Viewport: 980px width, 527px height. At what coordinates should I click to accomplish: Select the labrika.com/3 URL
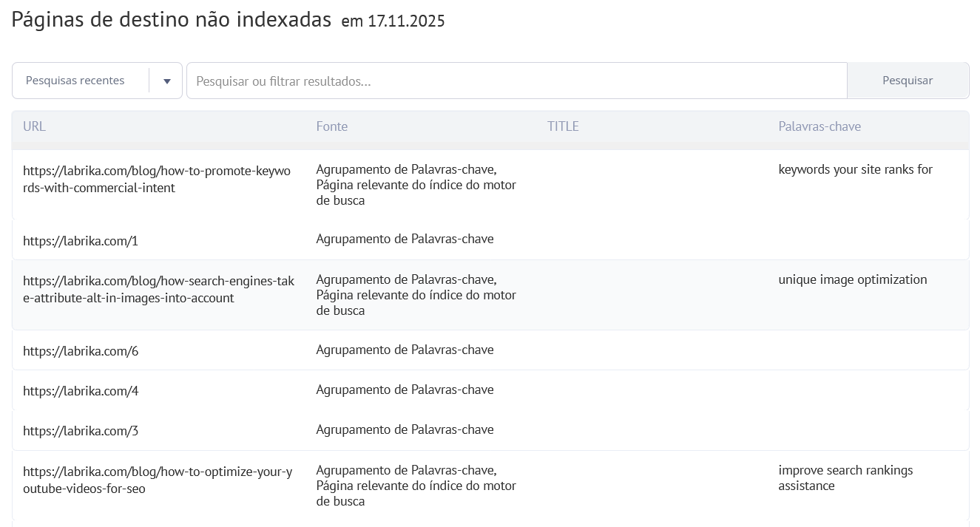[81, 429]
